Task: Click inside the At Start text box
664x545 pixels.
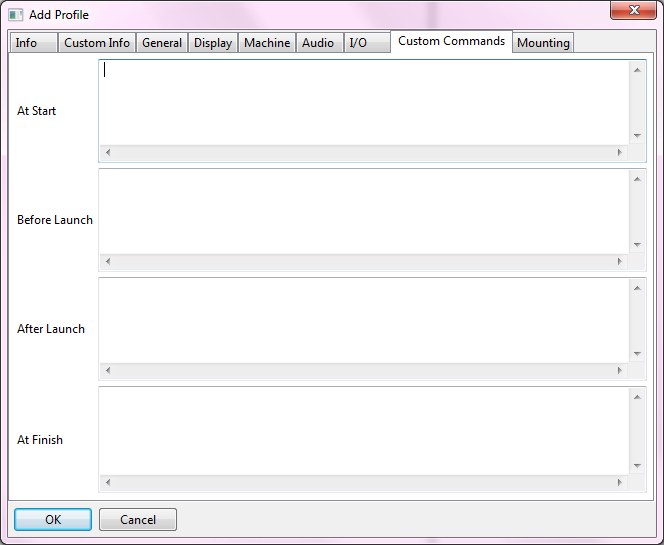Action: [364, 103]
